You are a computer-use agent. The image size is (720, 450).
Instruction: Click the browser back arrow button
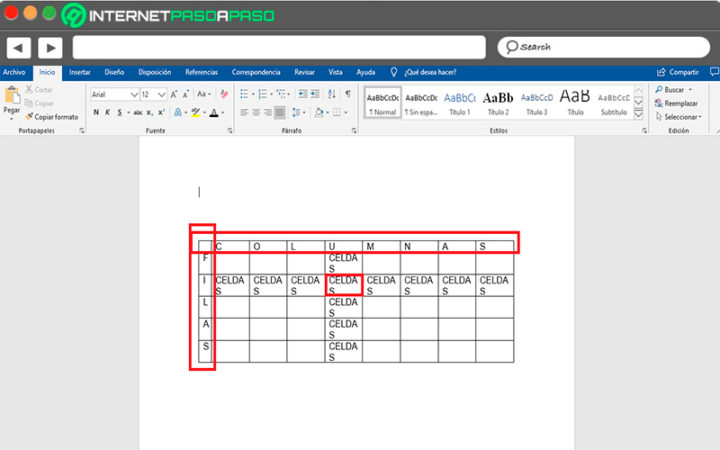coord(19,47)
